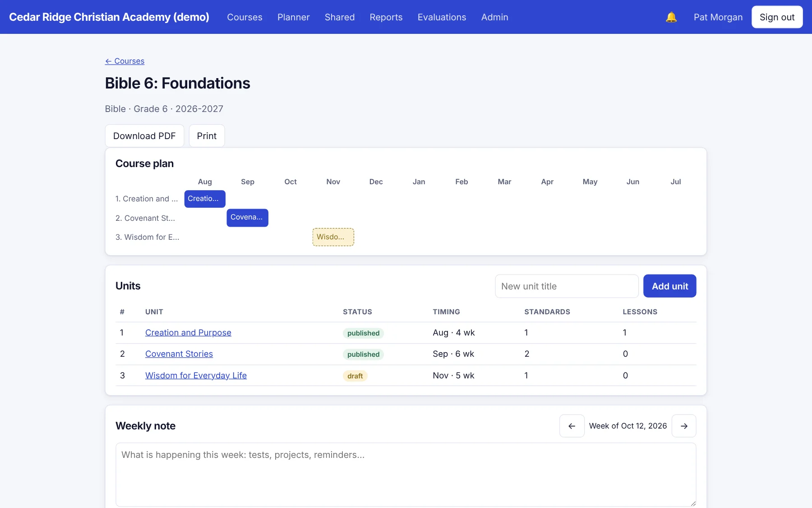Image resolution: width=812 pixels, height=508 pixels.
Task: Click the Print button
Action: 207,136
